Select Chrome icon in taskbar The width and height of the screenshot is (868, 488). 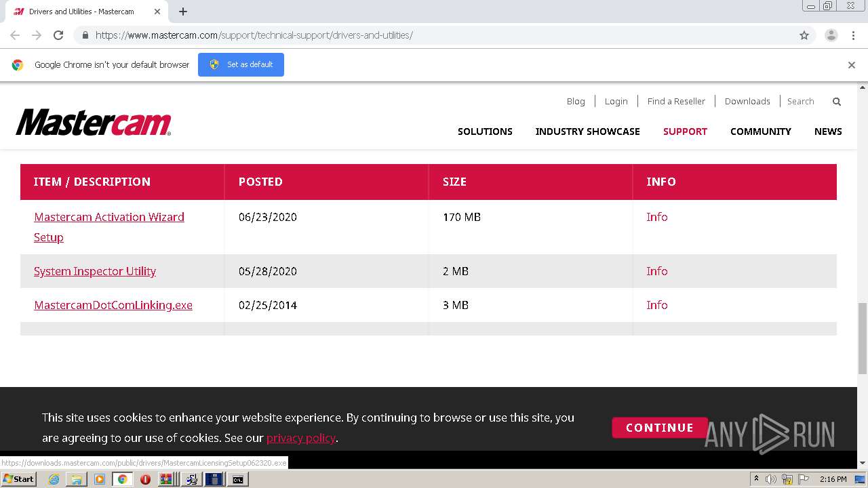(123, 479)
